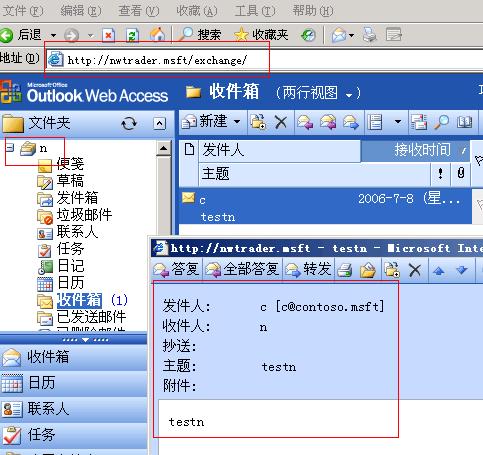The width and height of the screenshot is (483, 455).
Task: Sort by the 发件人 column header
Action: (x=280, y=150)
